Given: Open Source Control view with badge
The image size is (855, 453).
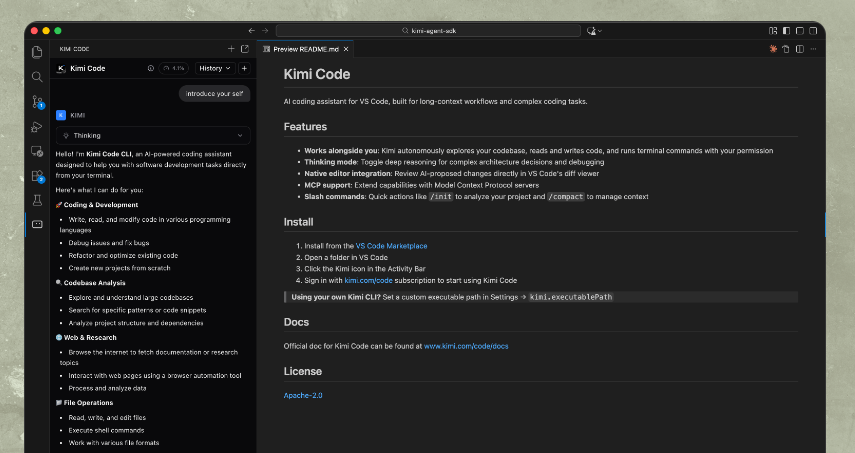Looking at the screenshot, I should [37, 102].
